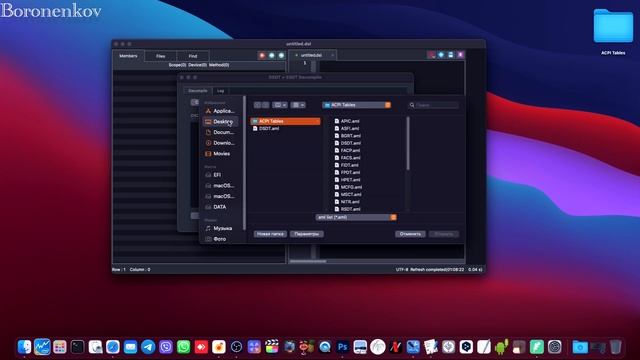The height and width of the screenshot is (360, 640).
Task: Open the ACPI Tables folder on the desktop
Action: tap(613, 27)
